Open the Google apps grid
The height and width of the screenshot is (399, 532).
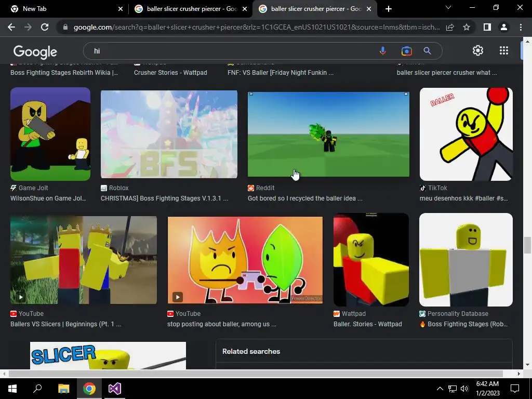(504, 50)
